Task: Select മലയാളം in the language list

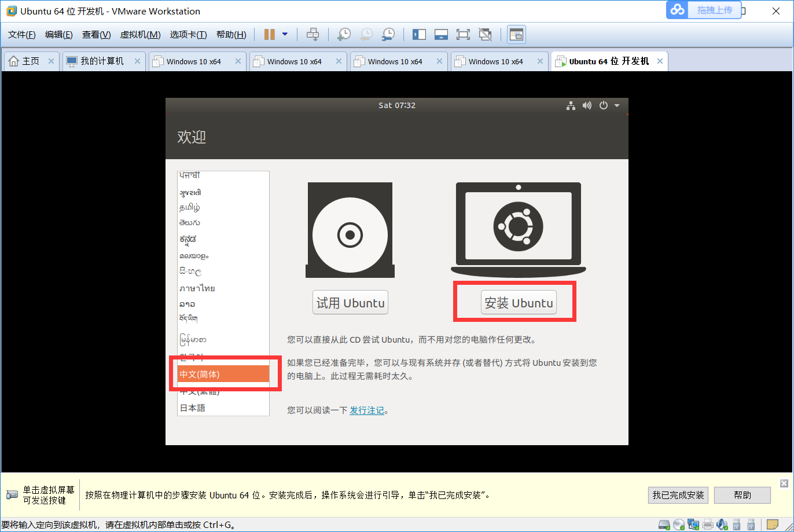Action: pos(223,255)
